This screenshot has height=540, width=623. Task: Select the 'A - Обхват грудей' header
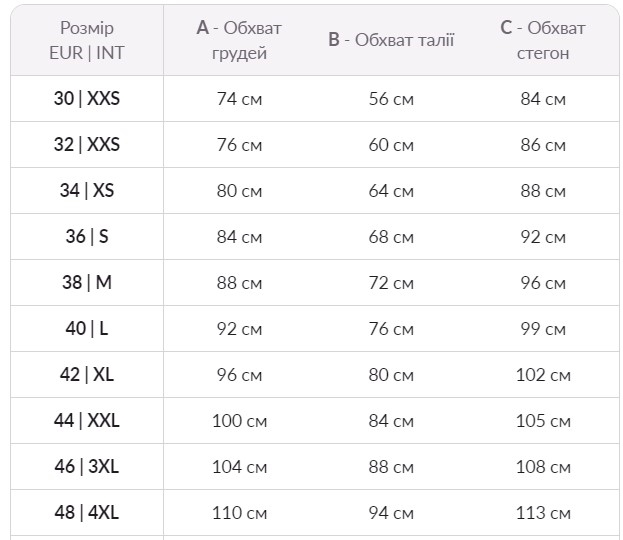(x=239, y=40)
